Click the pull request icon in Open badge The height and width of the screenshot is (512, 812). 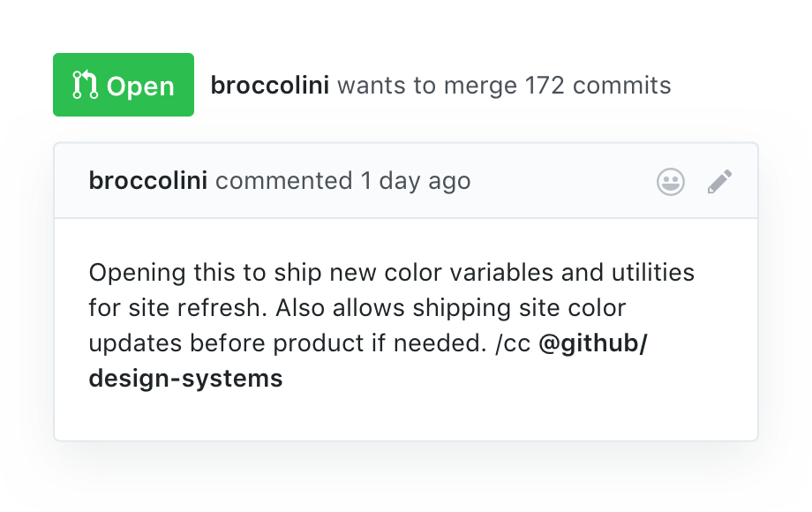pyautogui.click(x=85, y=86)
